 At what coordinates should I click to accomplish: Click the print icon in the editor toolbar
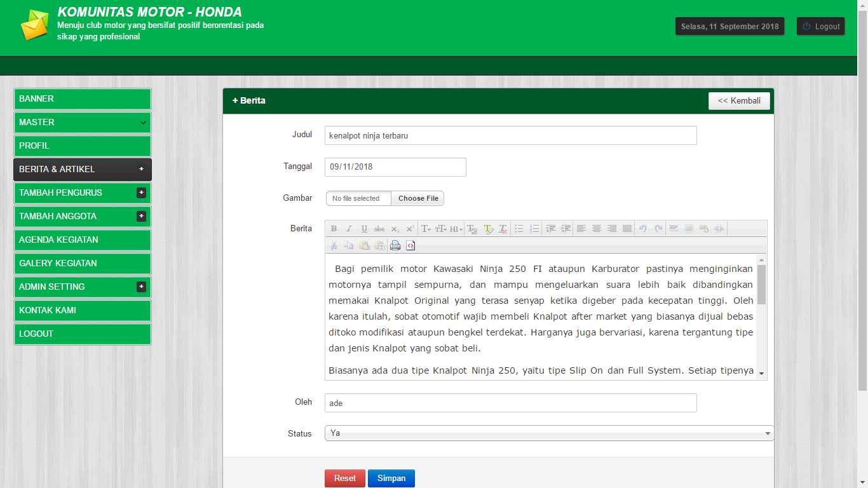[395, 245]
